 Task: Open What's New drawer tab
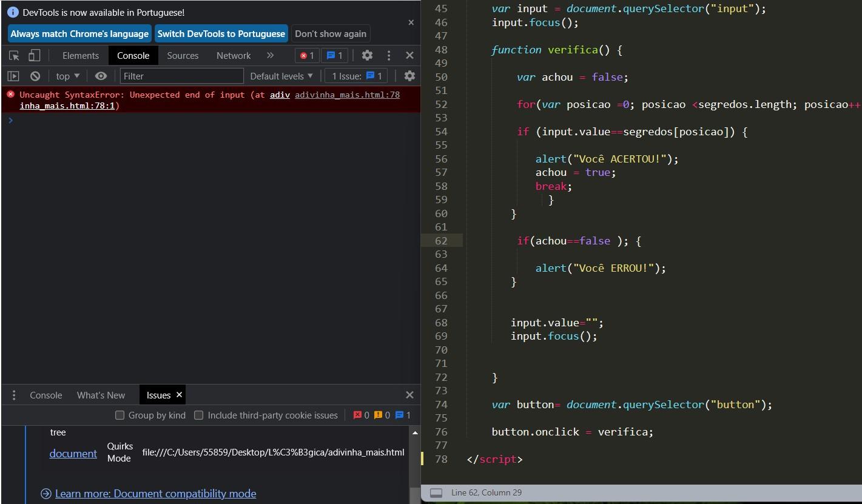[x=101, y=395]
